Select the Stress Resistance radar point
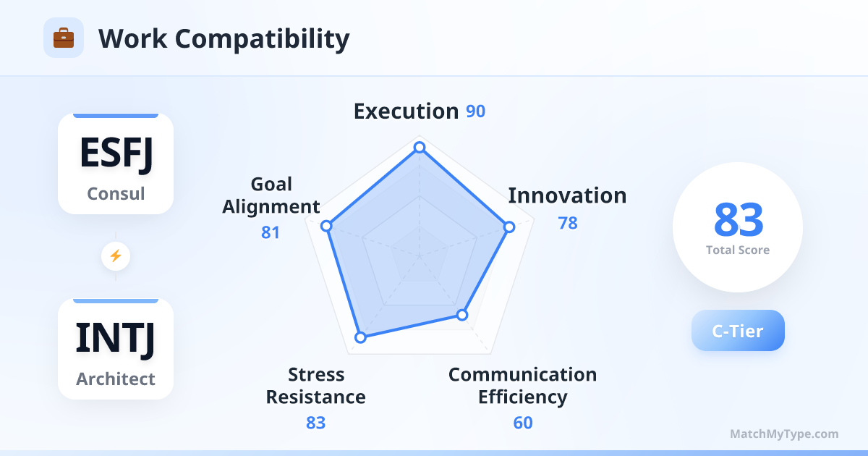Image resolution: width=868 pixels, height=456 pixels. [x=359, y=337]
